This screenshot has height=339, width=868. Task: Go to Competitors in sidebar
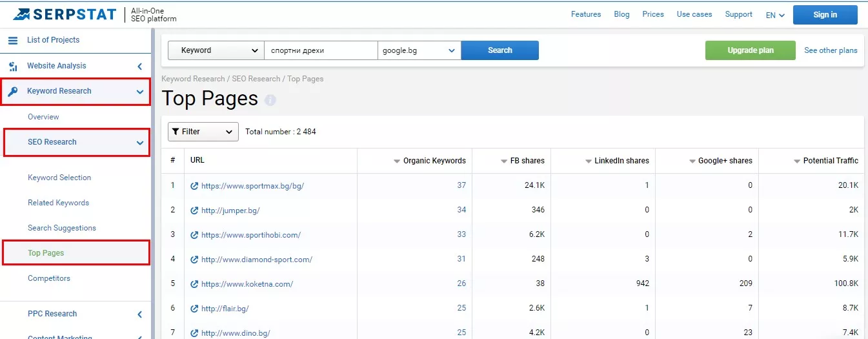(49, 279)
